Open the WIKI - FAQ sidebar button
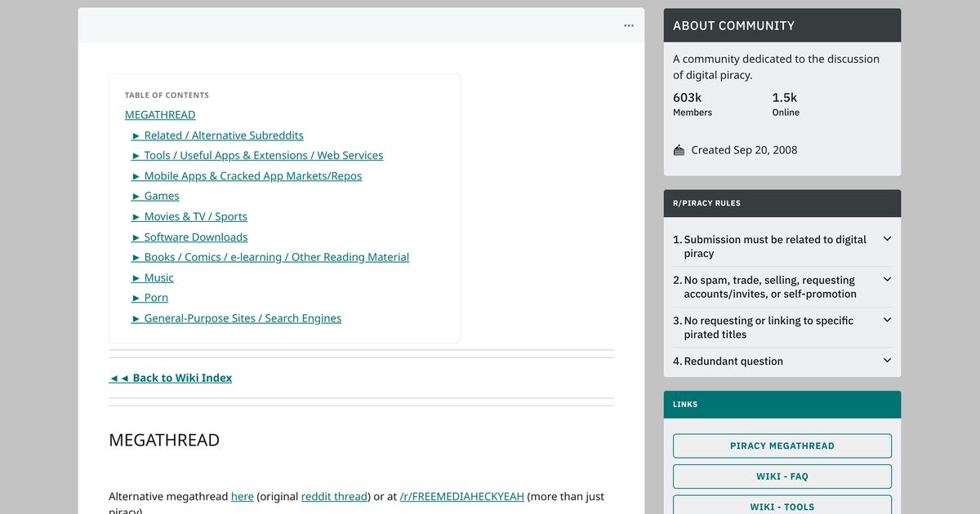Screen dimensions: 980x514 coord(782,476)
